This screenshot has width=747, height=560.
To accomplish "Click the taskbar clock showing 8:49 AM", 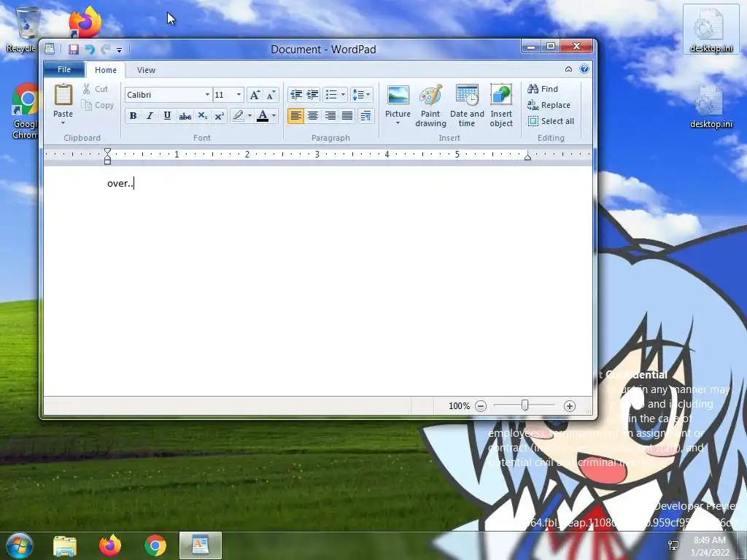I will (710, 545).
